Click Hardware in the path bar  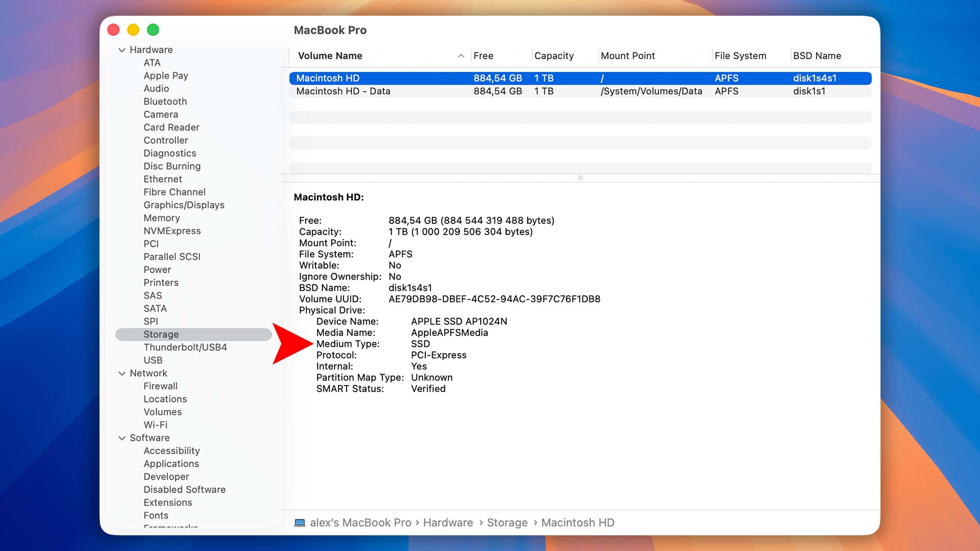coord(448,523)
